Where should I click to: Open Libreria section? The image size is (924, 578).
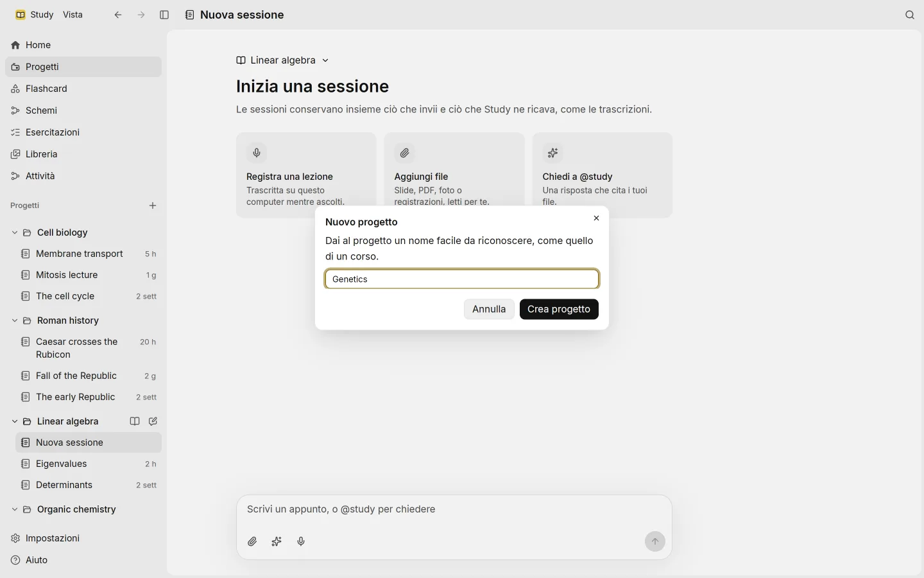83,154
